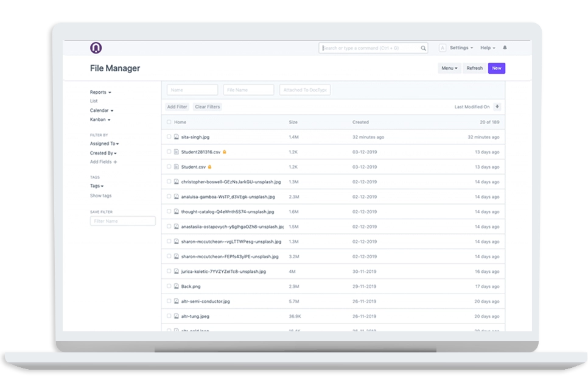Expand the Reports dropdown in the sidebar
588x377 pixels.
pyautogui.click(x=100, y=93)
